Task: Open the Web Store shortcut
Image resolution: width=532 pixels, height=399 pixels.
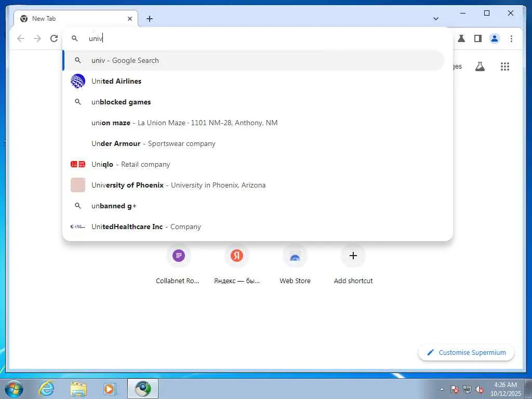Action: (295, 263)
